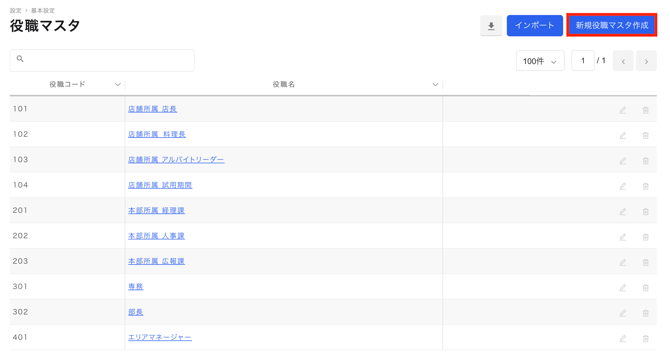Open the エリアマネージャー role link
This screenshot has height=360, width=670.
point(160,337)
